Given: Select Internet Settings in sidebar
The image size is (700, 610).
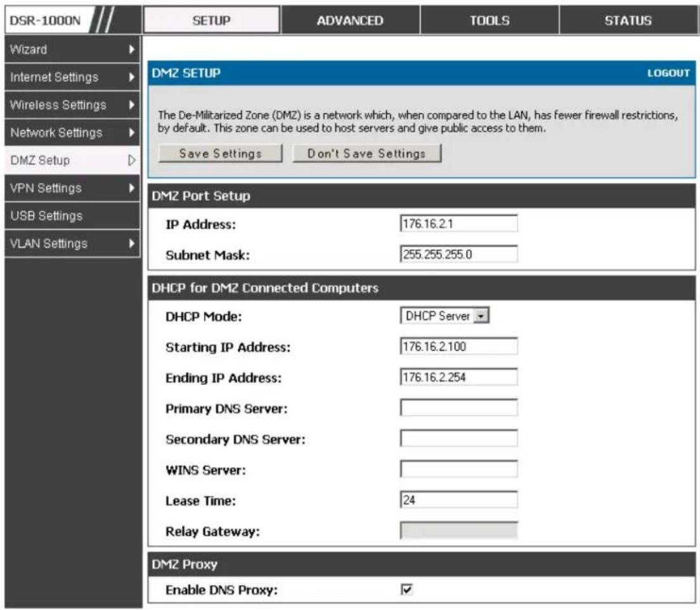Looking at the screenshot, I should [x=72, y=77].
